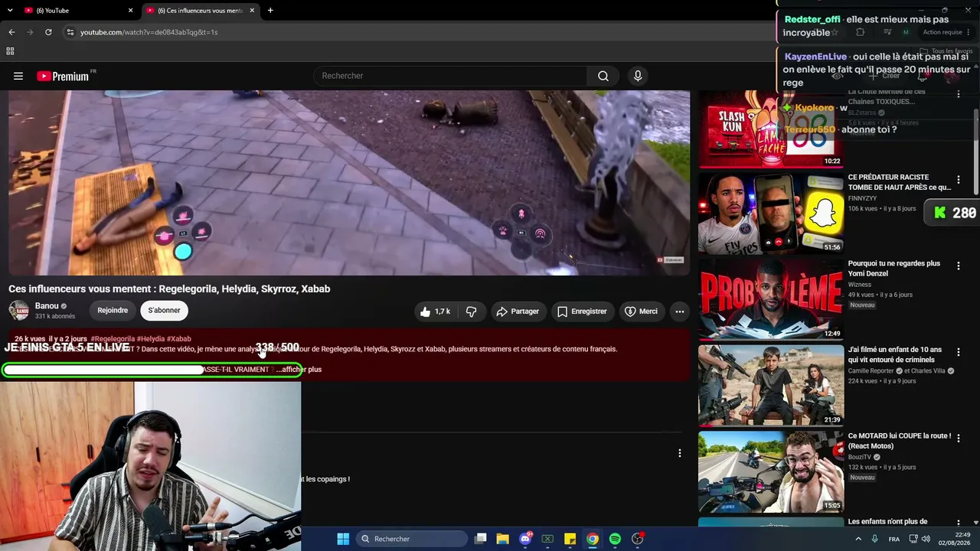Go back with the browser arrow

[11, 32]
